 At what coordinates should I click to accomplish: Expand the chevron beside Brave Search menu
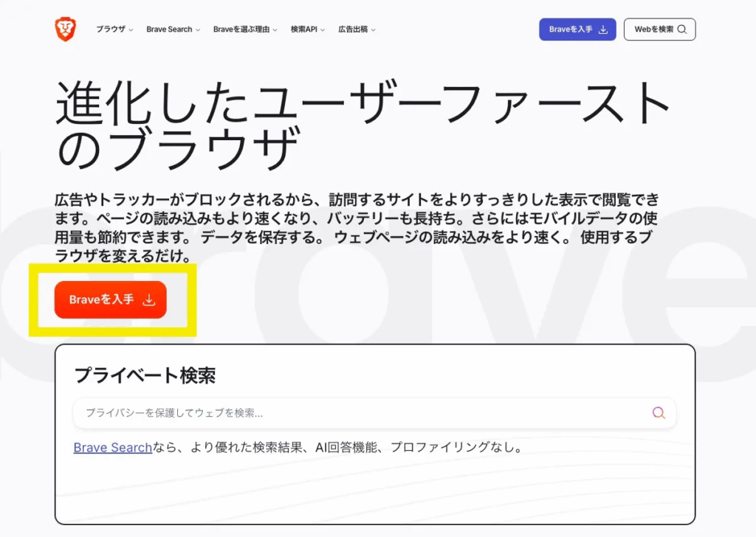[x=198, y=30]
